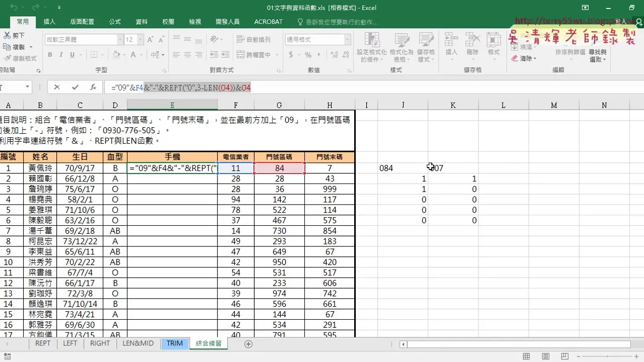The image size is (644, 362).
Task: Click the Fill Color paint bucket
Action: [116, 55]
